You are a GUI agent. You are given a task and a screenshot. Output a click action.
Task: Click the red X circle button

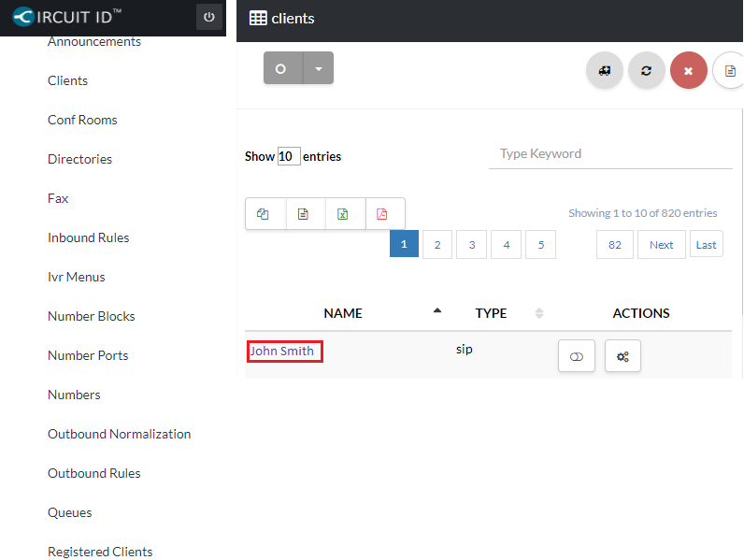tap(688, 71)
